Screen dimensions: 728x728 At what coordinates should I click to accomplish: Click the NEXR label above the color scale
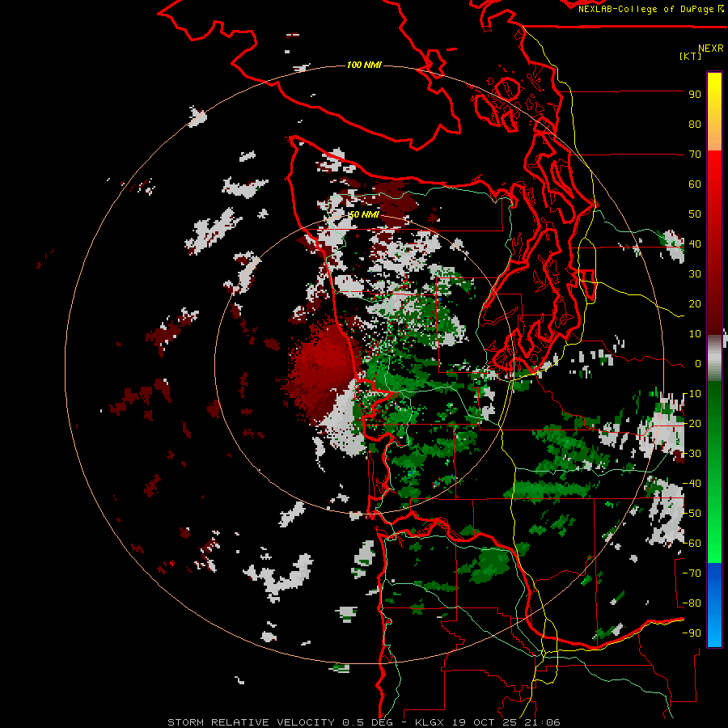click(x=710, y=49)
